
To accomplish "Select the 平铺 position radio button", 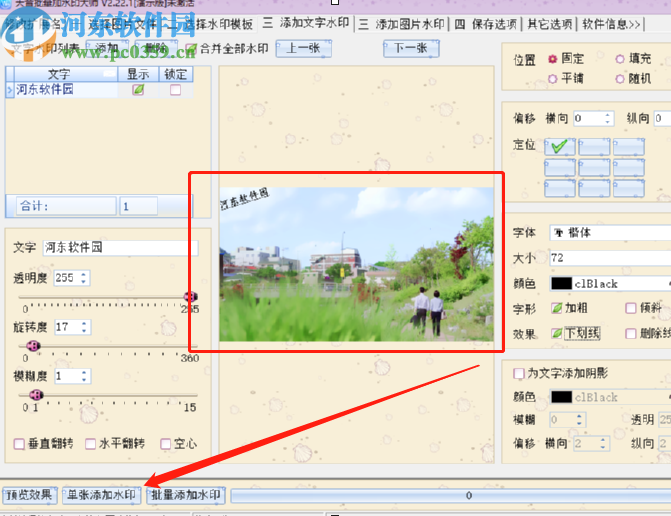I will click(x=552, y=79).
